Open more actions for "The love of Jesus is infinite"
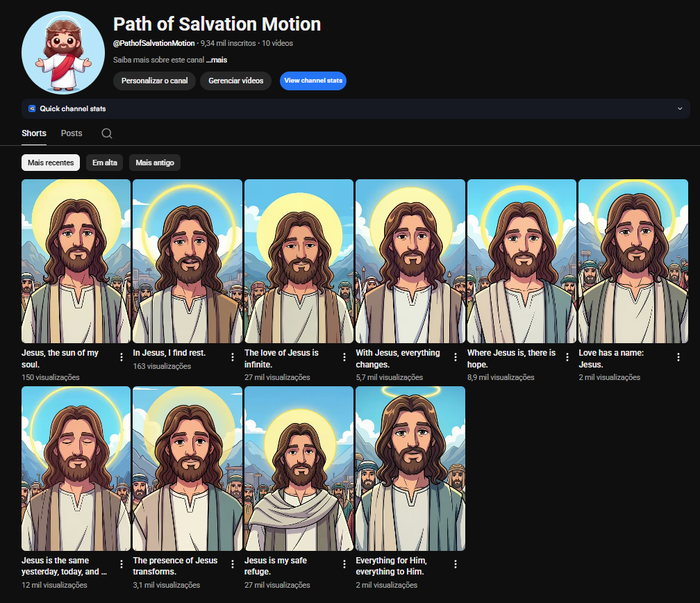Screen dimensions: 700x603 click(344, 357)
